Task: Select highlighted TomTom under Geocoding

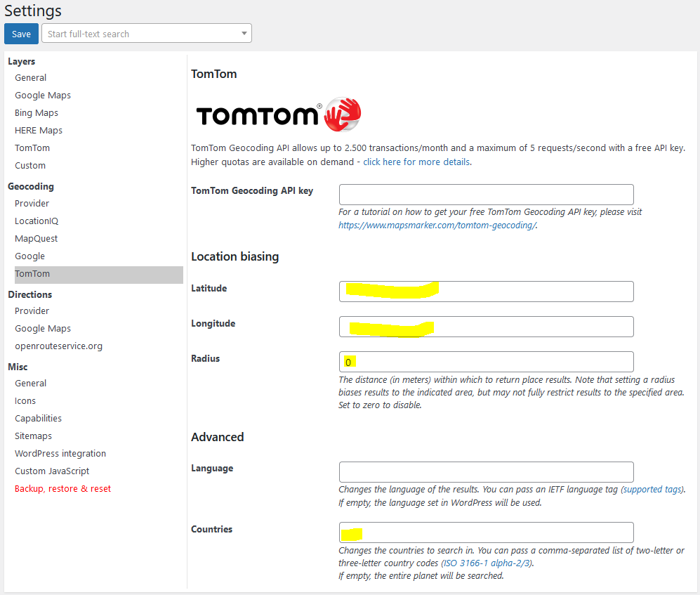Action: pyautogui.click(x=99, y=275)
